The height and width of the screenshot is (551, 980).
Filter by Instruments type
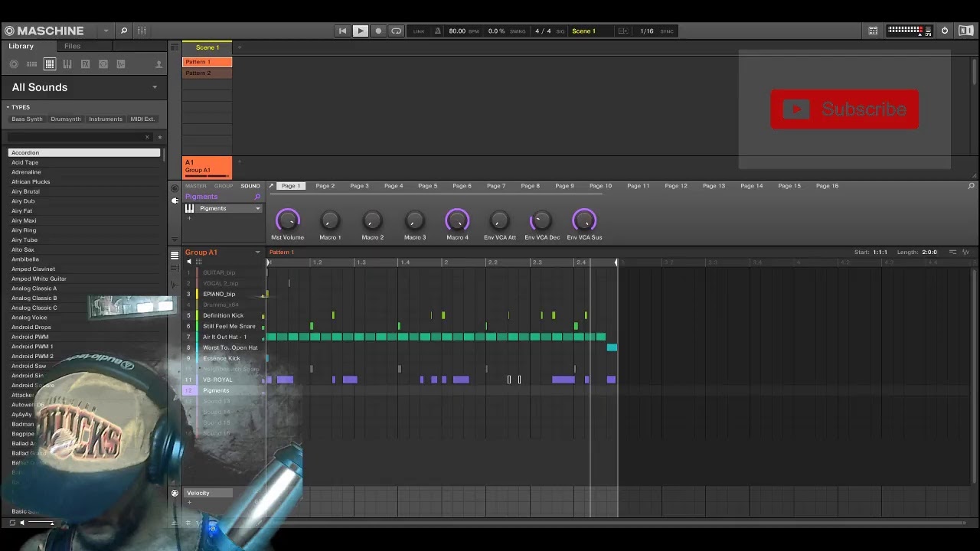tap(106, 119)
